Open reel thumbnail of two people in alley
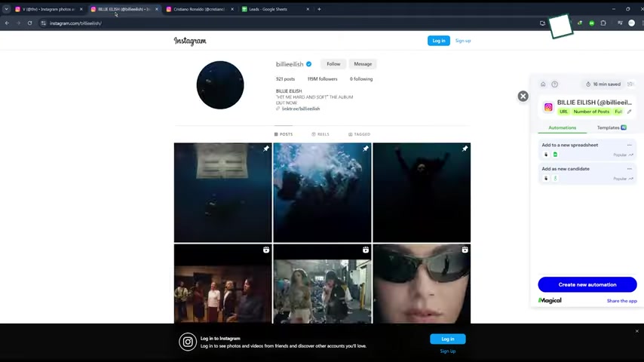This screenshot has height=362, width=644. coord(323,284)
